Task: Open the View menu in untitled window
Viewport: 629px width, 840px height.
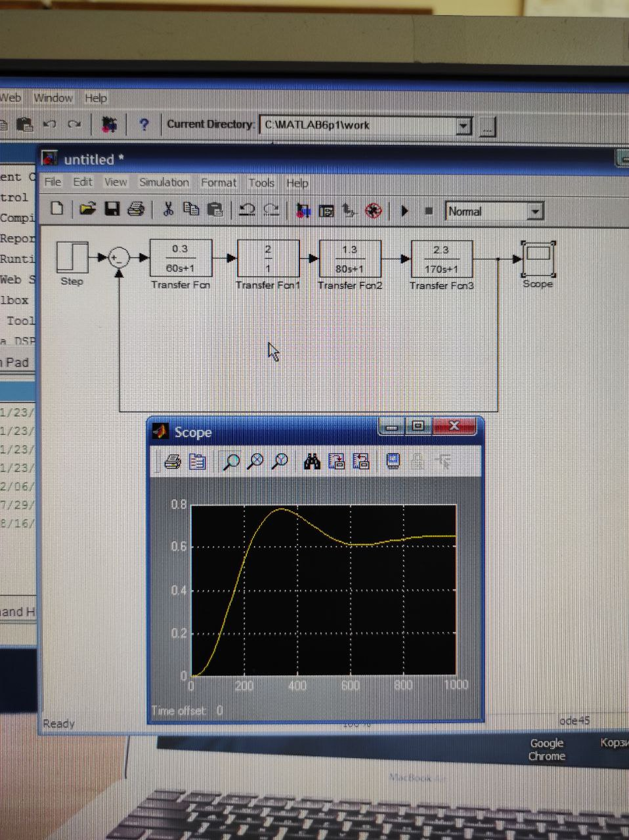Action: (116, 182)
